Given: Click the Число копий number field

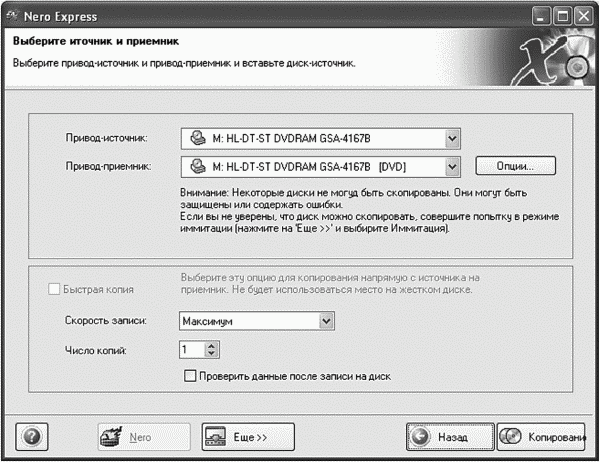Looking at the screenshot, I should coord(192,349).
